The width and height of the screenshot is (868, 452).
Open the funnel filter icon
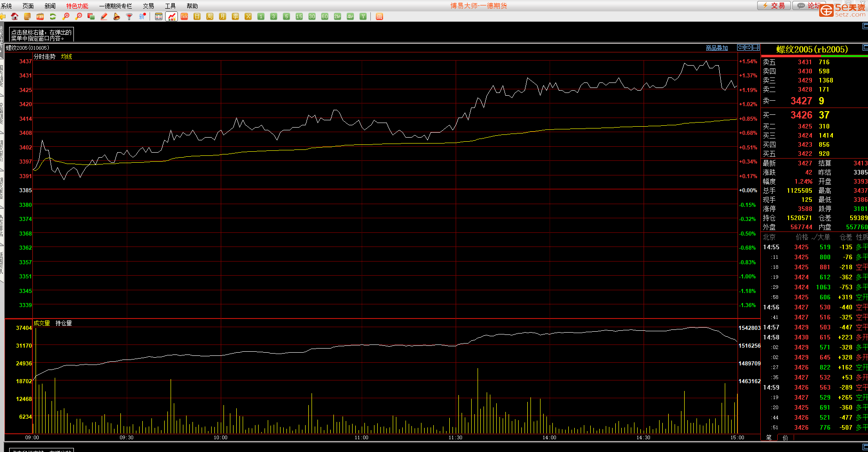[130, 16]
